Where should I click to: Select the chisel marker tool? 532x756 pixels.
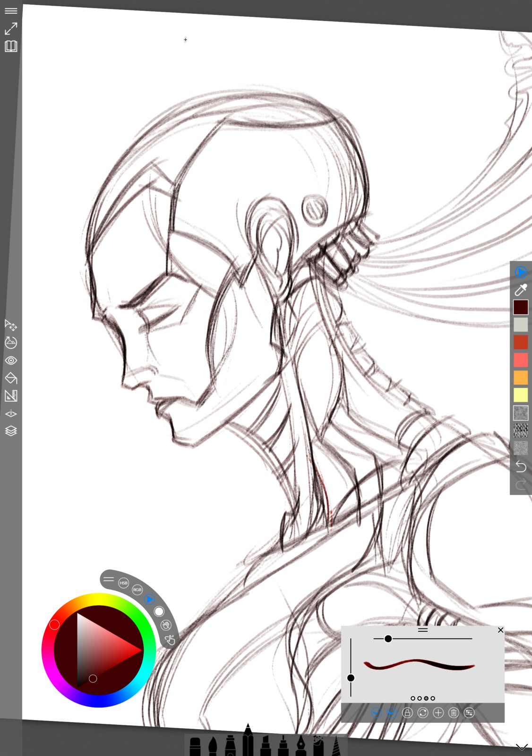266,746
